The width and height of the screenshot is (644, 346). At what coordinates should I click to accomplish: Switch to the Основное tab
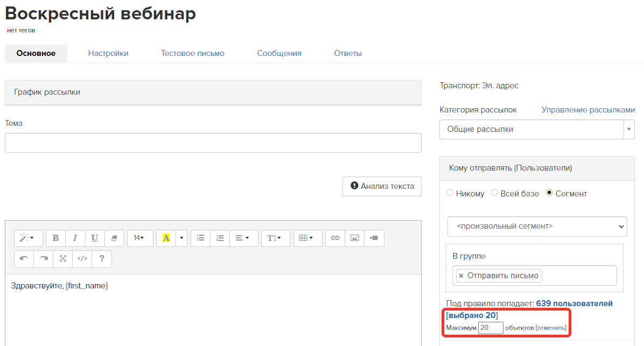pyautogui.click(x=36, y=53)
